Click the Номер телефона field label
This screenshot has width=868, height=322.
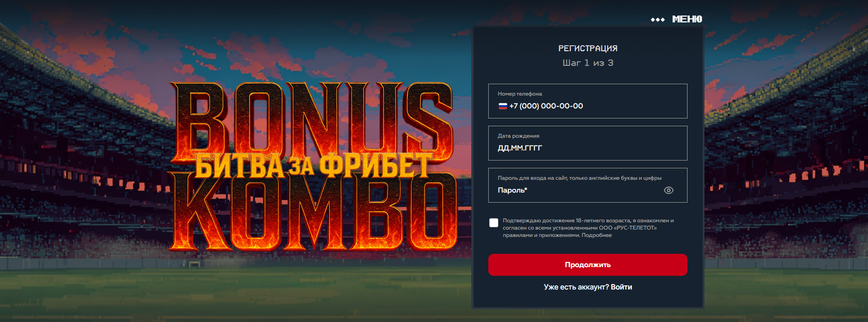520,94
